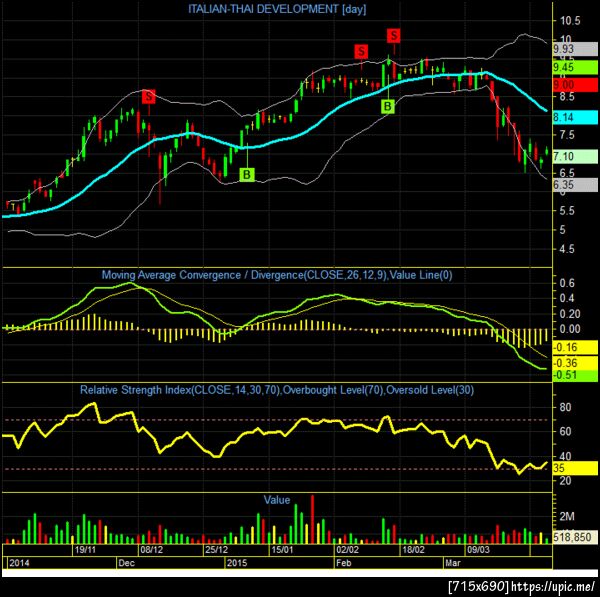Click the cyan 8.14 moving average label
The width and height of the screenshot is (600, 597).
575,117
